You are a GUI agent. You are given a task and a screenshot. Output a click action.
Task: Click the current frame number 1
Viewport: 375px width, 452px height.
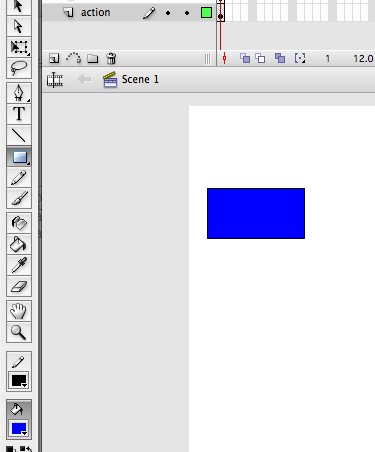tap(328, 59)
